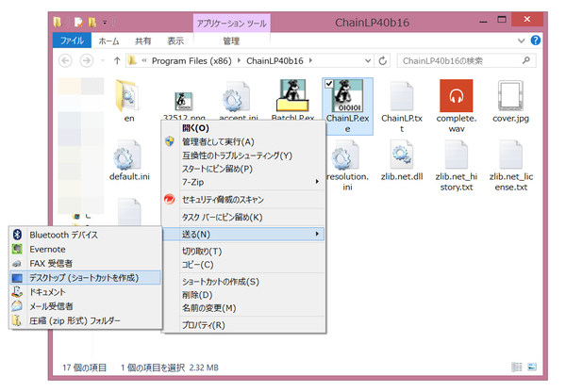Viewport: 566px width, 392px height.
Task: Choose 名前の変更(M)
Action: point(243,308)
